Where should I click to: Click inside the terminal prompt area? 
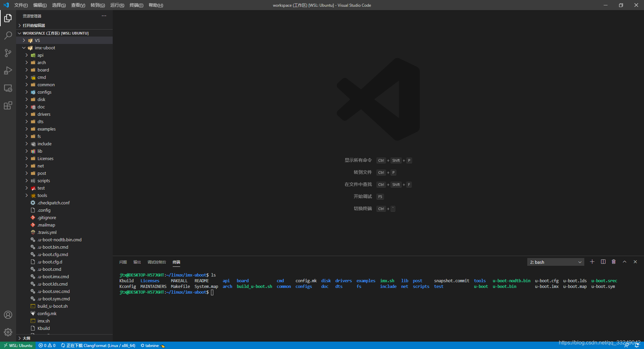212,292
